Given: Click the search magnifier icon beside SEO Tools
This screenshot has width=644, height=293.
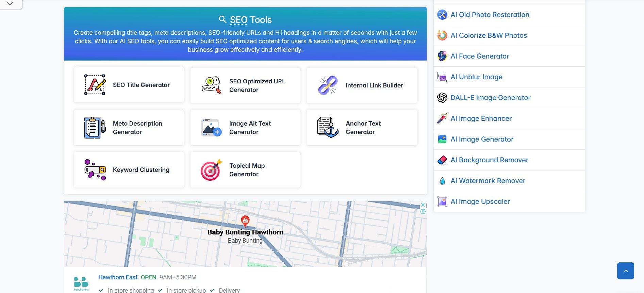Looking at the screenshot, I should (222, 19).
